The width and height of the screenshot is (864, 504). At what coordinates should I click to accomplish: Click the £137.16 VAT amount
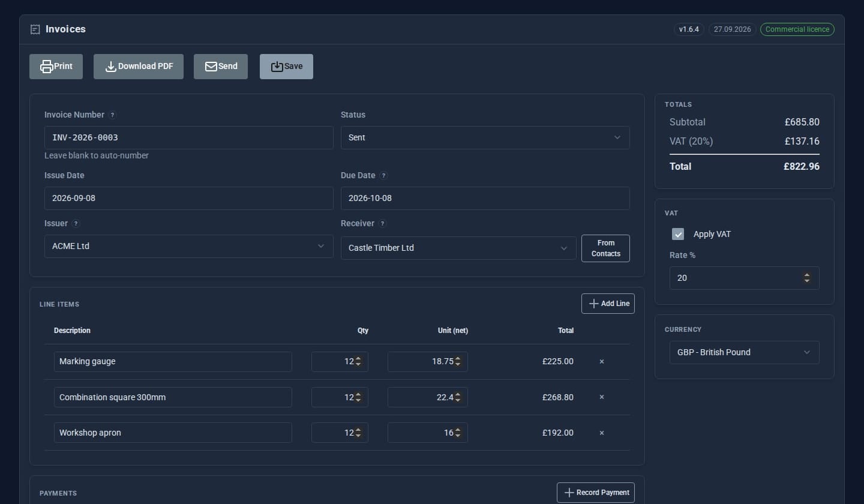802,142
